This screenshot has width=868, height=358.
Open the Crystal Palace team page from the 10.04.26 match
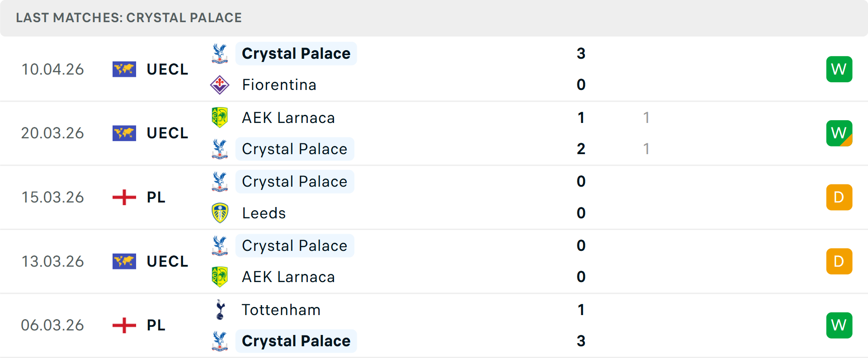pos(296,53)
